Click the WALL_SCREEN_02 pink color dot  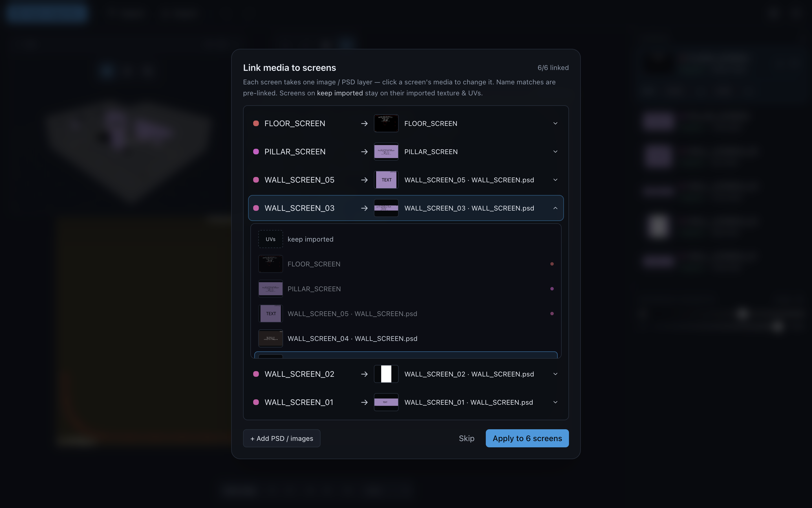pos(256,374)
